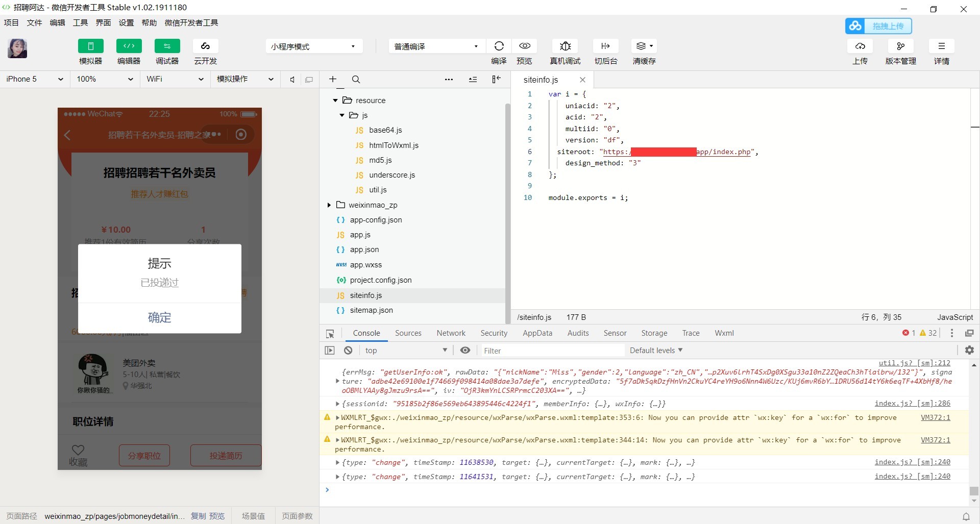Click the file tree search icon
Image resolution: width=980 pixels, height=524 pixels.
click(356, 80)
